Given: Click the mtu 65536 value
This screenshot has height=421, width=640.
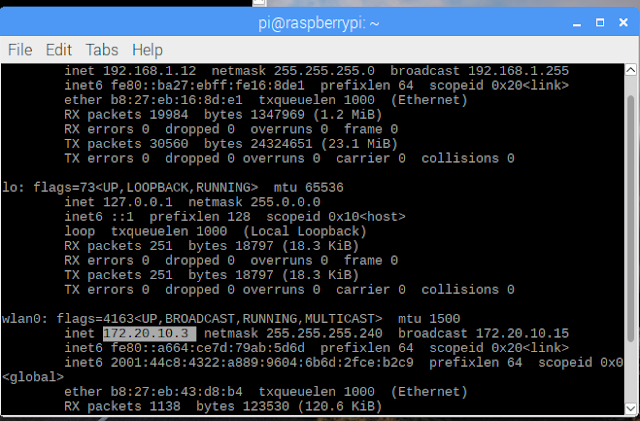Looking at the screenshot, I should point(324,187).
